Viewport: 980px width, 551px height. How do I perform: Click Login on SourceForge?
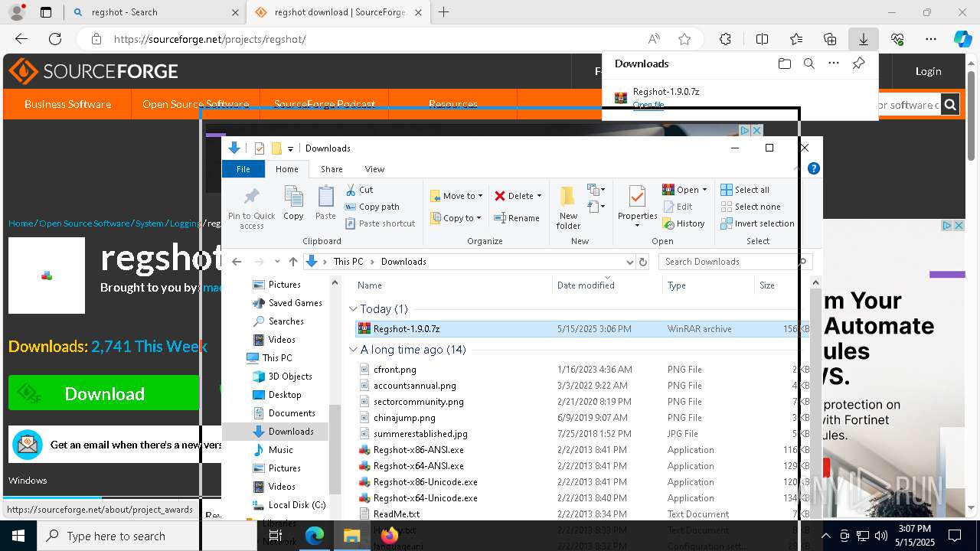click(x=928, y=71)
